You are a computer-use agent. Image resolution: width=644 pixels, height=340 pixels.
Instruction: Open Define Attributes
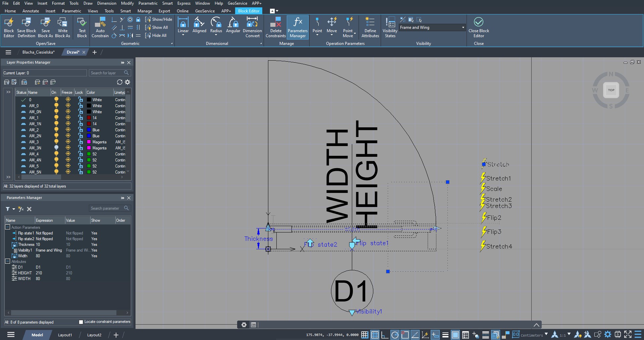(370, 27)
